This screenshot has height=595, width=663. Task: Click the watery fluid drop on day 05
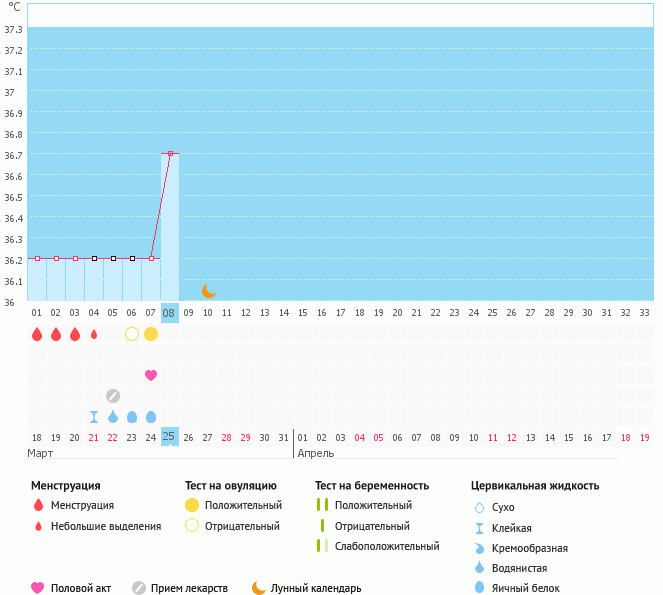[113, 417]
